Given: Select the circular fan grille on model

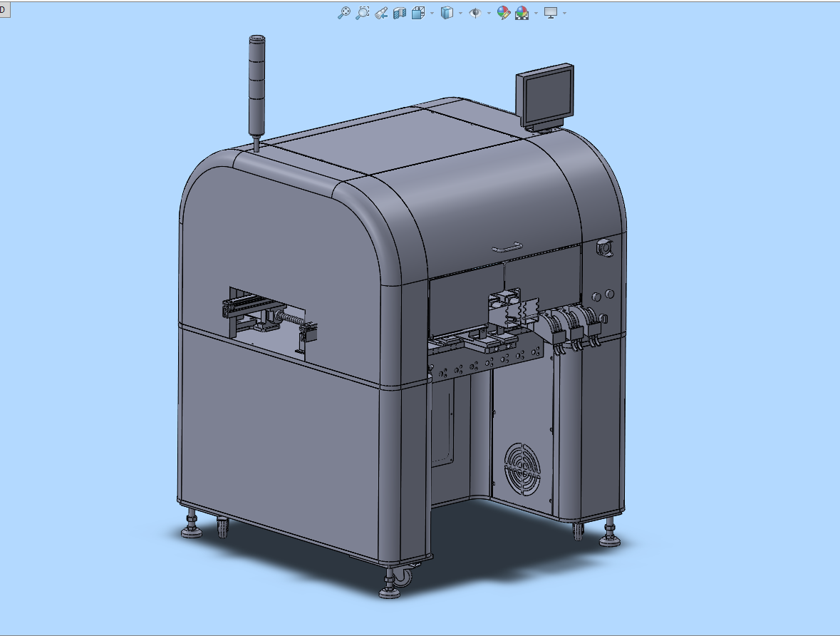Looking at the screenshot, I should [522, 469].
